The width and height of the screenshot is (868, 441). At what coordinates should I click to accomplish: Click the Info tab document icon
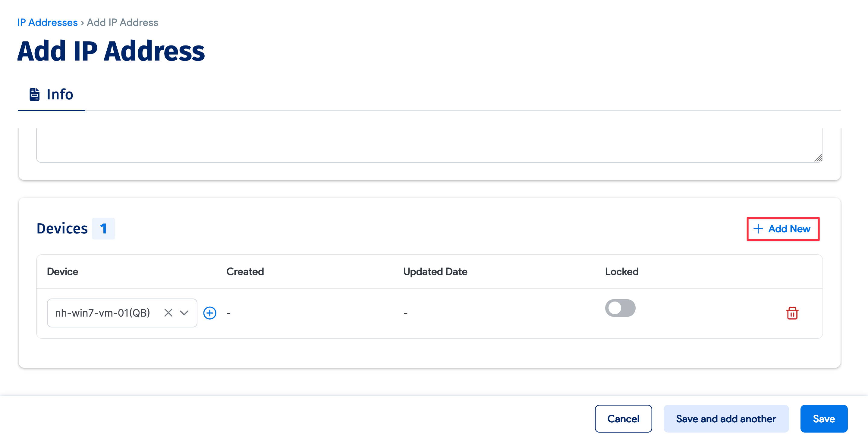click(34, 94)
